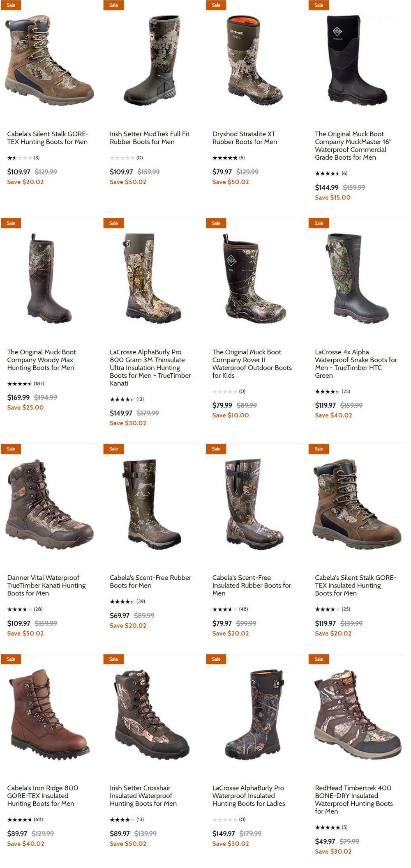Open Cabela's Scent-Free Rubber Boots for Men
Viewport: 411px width, 868px height.
(x=150, y=581)
